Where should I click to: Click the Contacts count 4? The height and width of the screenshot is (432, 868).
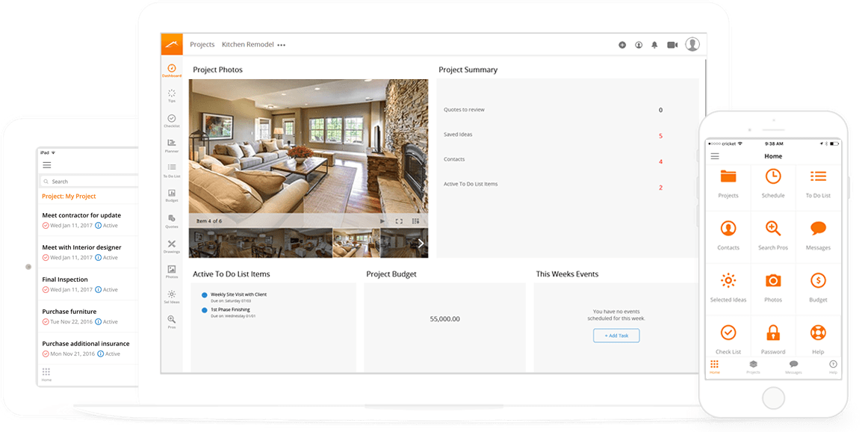tap(660, 161)
